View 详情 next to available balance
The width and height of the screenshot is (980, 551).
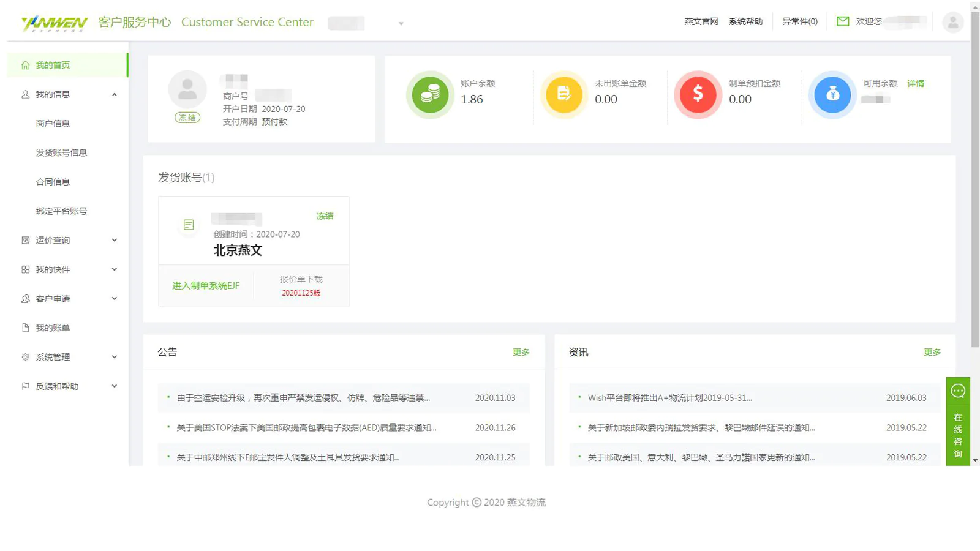pos(915,83)
